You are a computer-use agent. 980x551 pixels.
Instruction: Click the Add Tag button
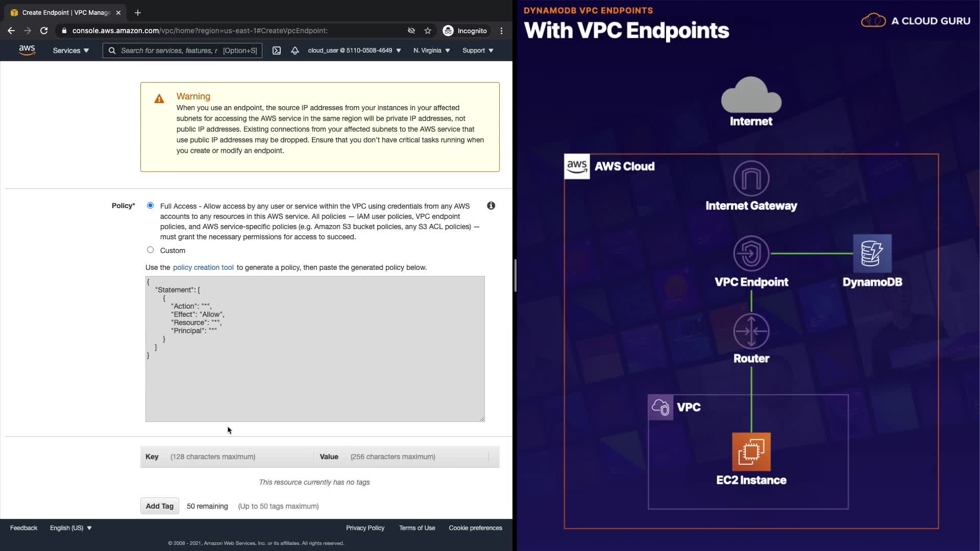[159, 506]
